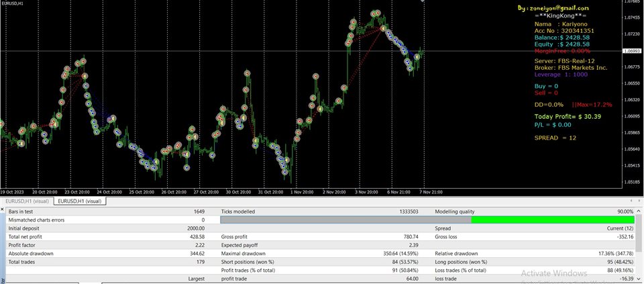This screenshot has width=644, height=284.
Task: Click the 1 Nov 20:00 time axis label
Action: [x=301, y=191]
